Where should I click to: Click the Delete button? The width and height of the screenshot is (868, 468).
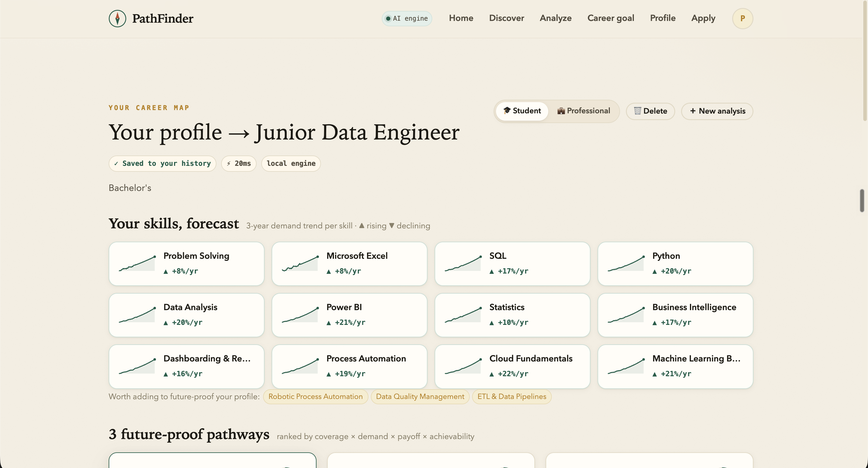(x=650, y=111)
